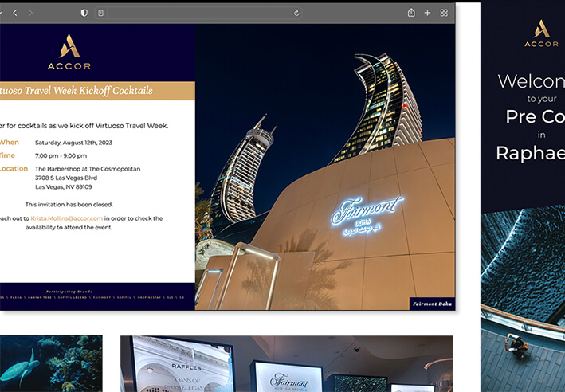The height and width of the screenshot is (392, 565).
Task: Click the Accor logo on right welcome panel
Action: click(x=542, y=33)
